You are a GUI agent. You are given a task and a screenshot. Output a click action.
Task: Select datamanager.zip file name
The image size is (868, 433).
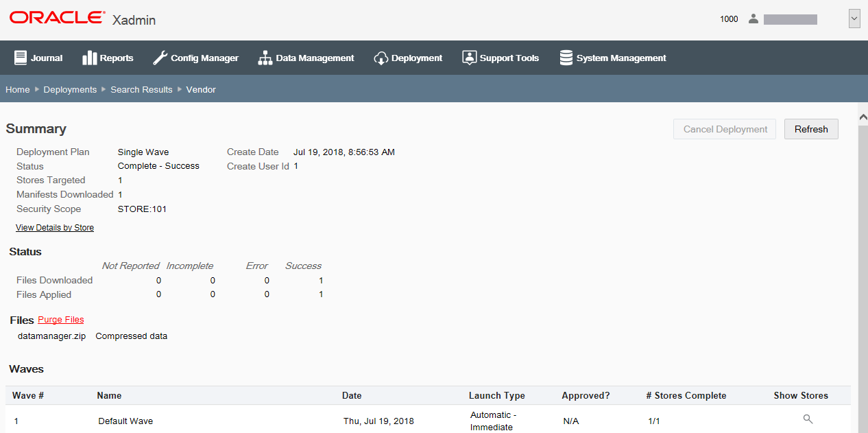pos(51,336)
